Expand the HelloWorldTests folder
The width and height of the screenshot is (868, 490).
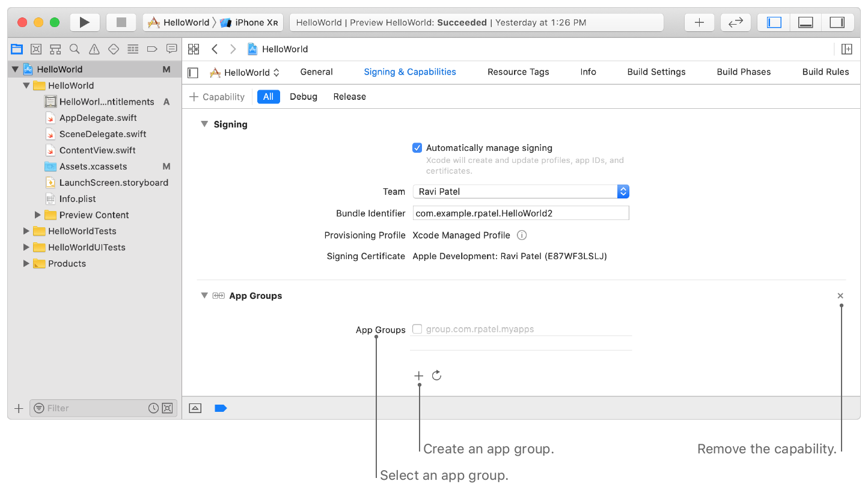click(x=26, y=231)
